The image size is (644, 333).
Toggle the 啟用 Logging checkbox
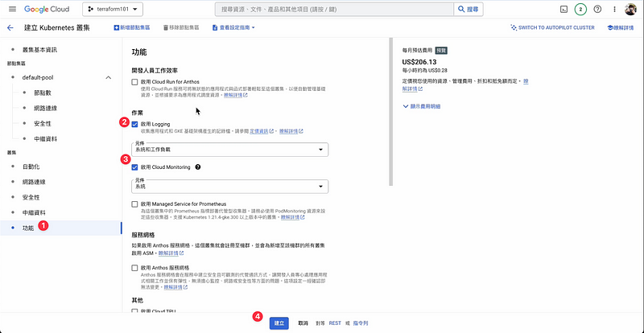[134, 124]
